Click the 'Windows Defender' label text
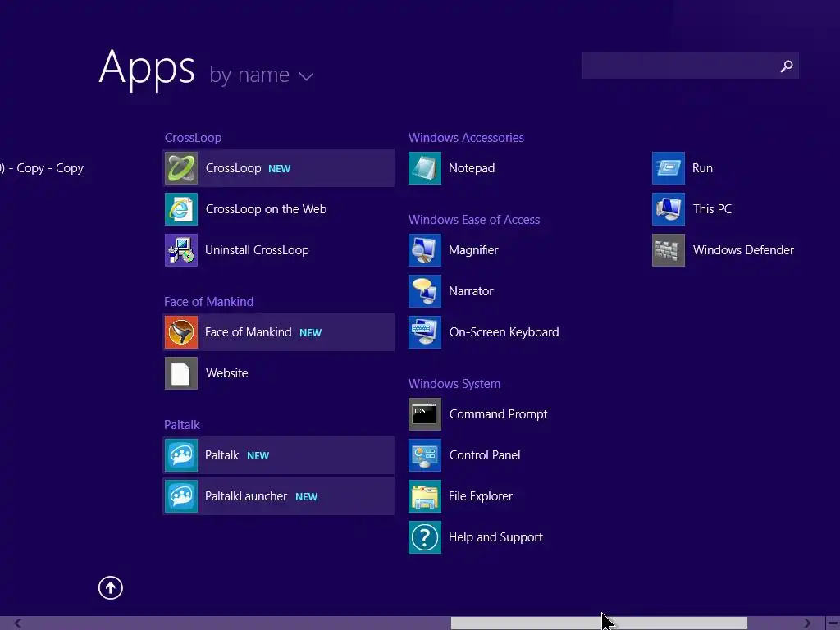The height and width of the screenshot is (630, 840). pyautogui.click(x=743, y=250)
